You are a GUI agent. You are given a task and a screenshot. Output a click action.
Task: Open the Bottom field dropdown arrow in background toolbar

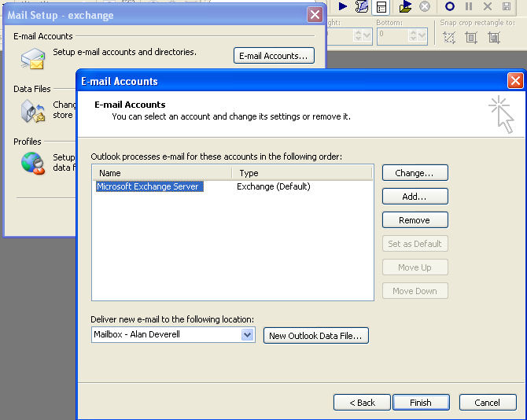(422, 35)
